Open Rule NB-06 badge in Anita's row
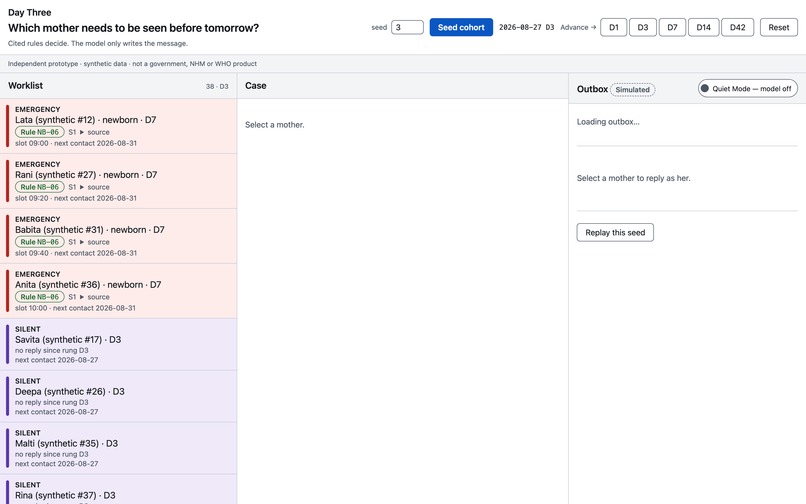The height and width of the screenshot is (504, 806). pos(40,297)
